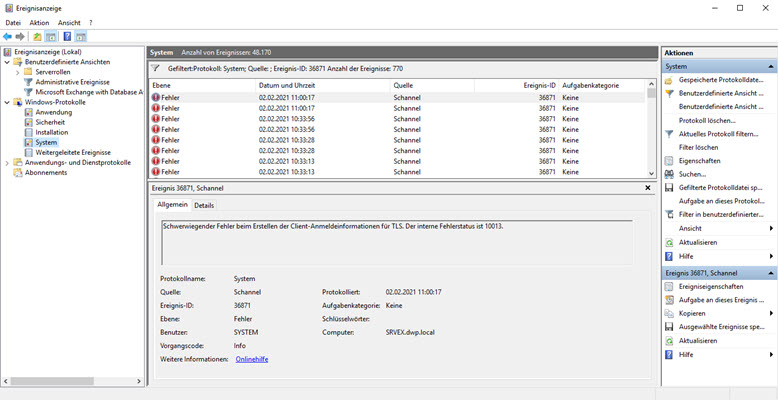The height and width of the screenshot is (400, 778).
Task: Click the back arrow in the toolbar
Action: point(8,36)
